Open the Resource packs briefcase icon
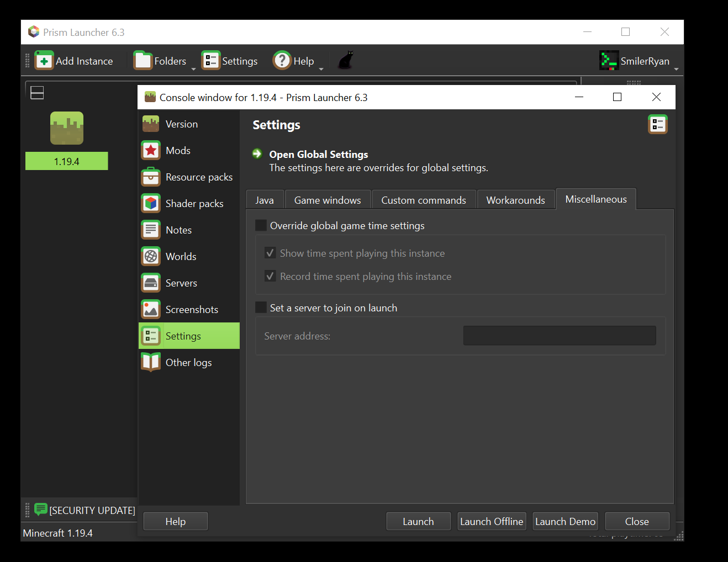Viewport: 728px width, 562px height. [x=150, y=177]
